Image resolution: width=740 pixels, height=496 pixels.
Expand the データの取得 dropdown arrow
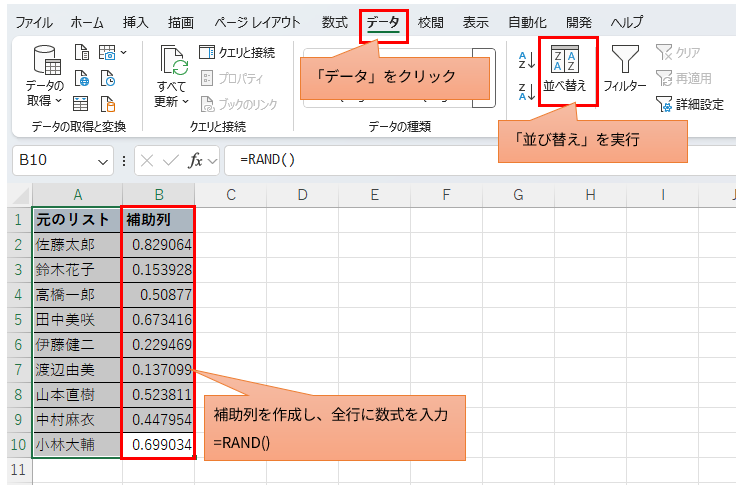click(59, 101)
